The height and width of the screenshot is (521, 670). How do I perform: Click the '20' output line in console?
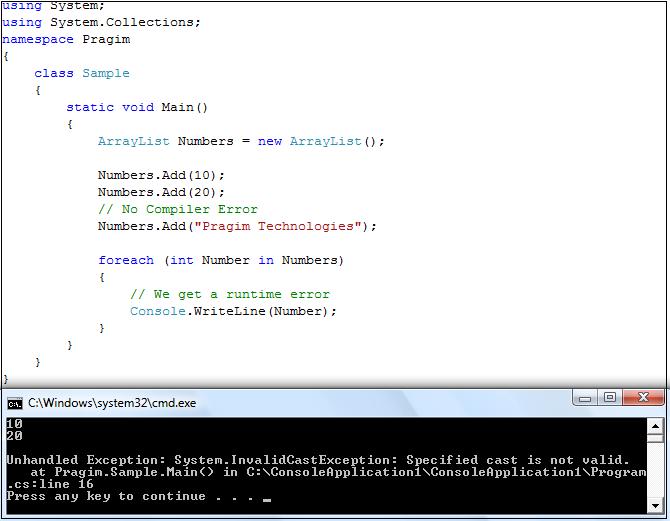[14, 436]
